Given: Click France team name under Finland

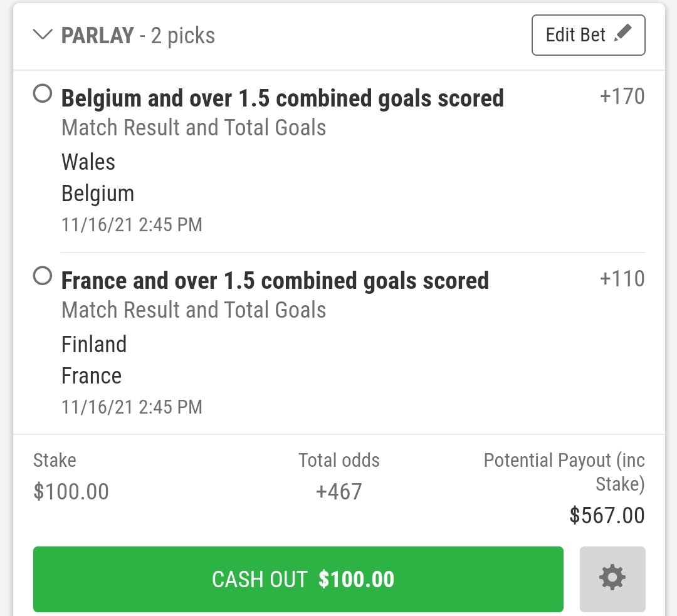Looking at the screenshot, I should tap(92, 375).
